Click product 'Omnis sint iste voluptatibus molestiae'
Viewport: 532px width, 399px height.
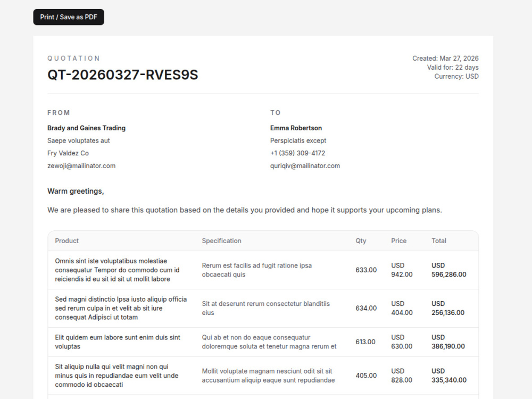coord(118,270)
